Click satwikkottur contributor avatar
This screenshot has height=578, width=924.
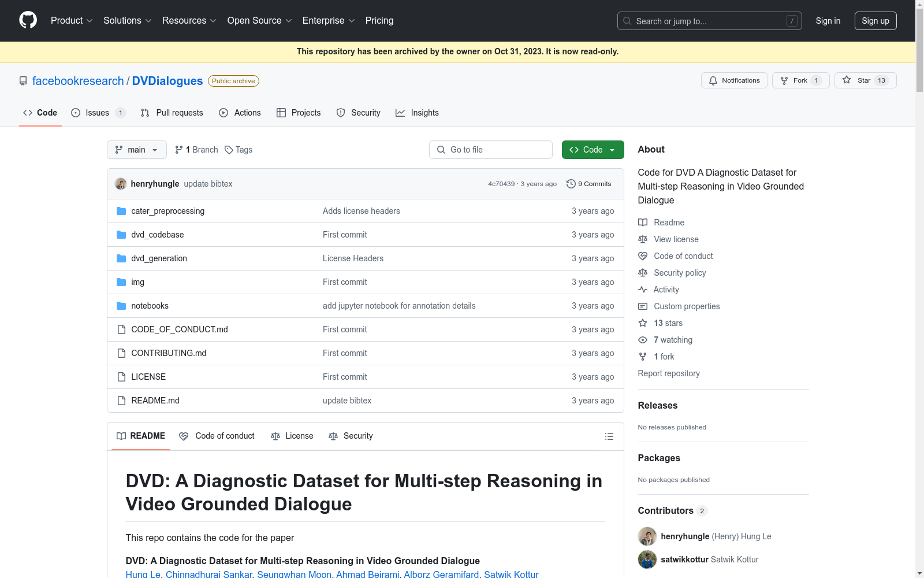[647, 560]
